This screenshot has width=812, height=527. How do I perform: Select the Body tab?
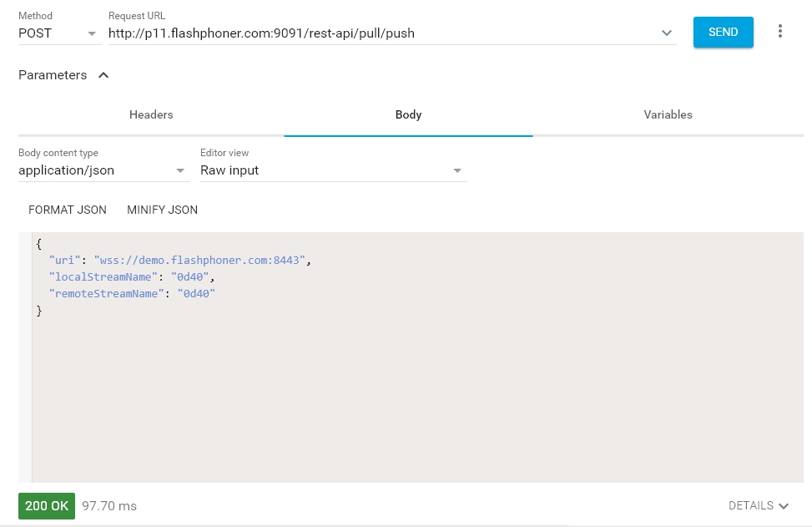(x=408, y=114)
